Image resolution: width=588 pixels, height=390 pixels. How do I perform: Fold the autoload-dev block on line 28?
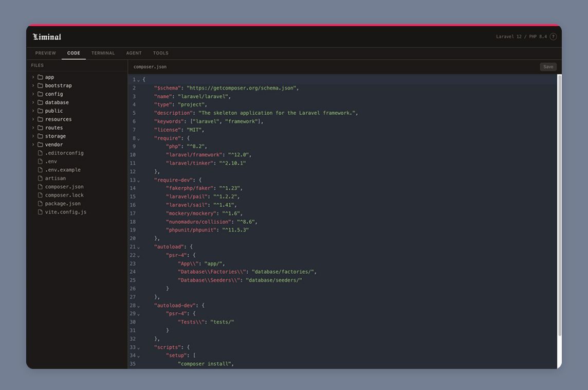138,306
